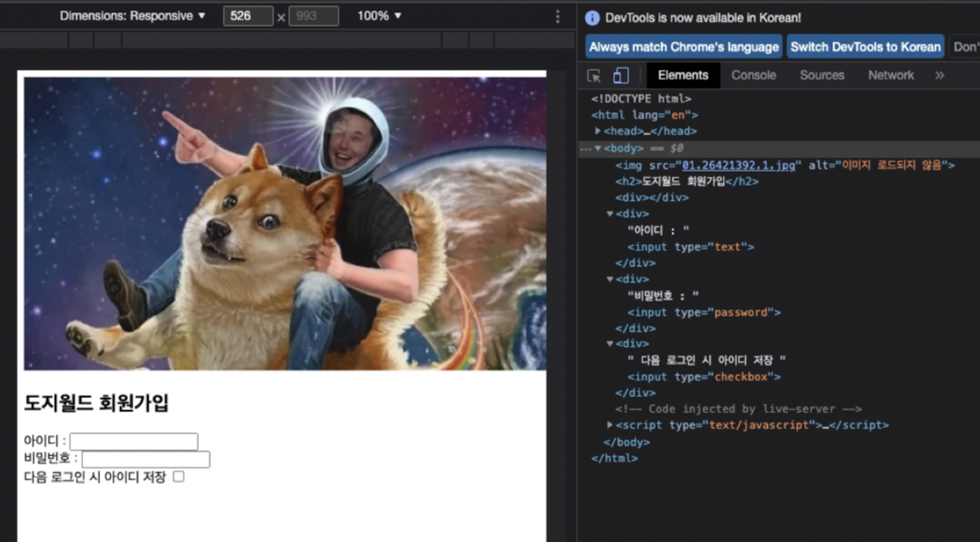
Task: Open the device toolbar three-dot menu
Action: tap(558, 17)
